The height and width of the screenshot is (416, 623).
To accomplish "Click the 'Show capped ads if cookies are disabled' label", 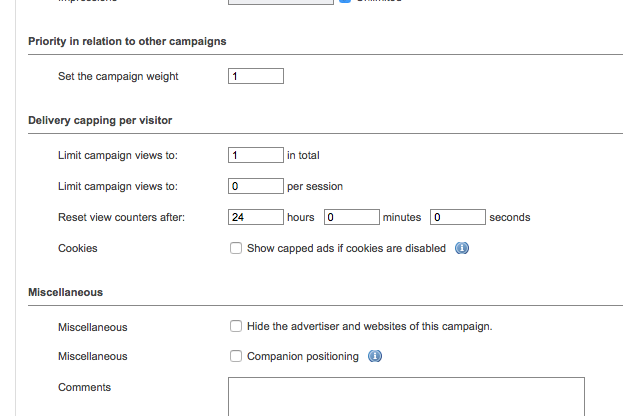I will (x=346, y=249).
